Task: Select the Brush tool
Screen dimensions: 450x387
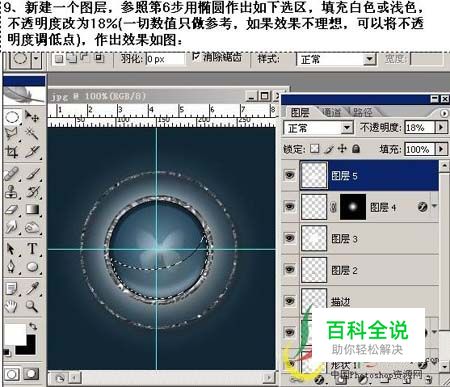Action: pyautogui.click(x=32, y=174)
